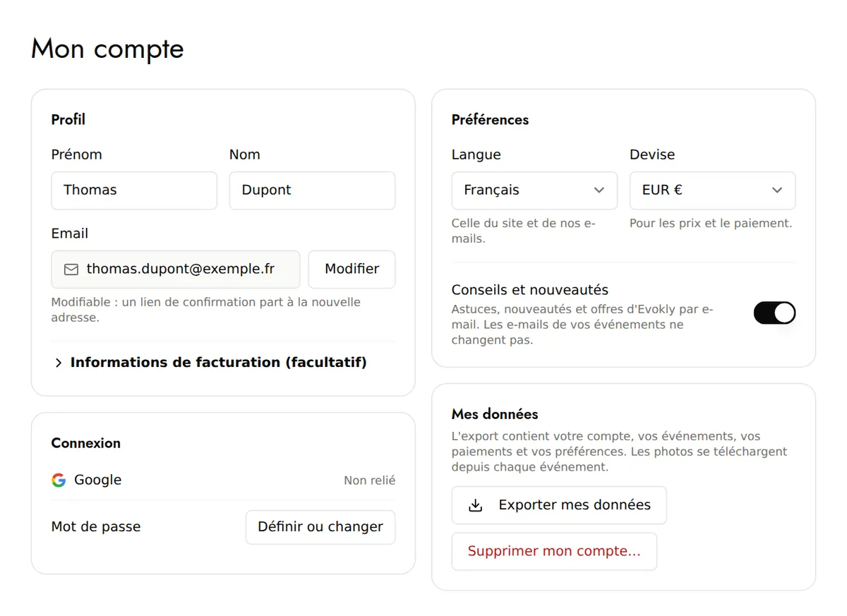Screen dimensions: 847x616
Task: Click the Non relié status text
Action: (x=370, y=481)
